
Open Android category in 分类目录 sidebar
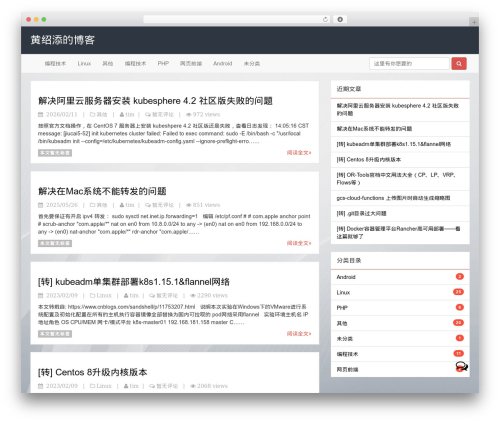pos(346,277)
